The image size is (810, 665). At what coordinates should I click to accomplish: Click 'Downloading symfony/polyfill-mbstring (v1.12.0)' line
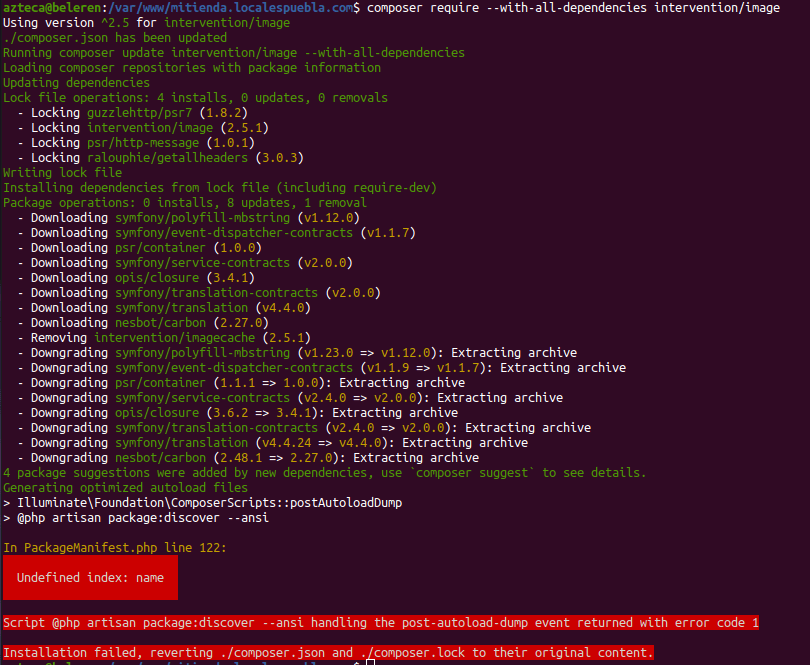point(189,218)
